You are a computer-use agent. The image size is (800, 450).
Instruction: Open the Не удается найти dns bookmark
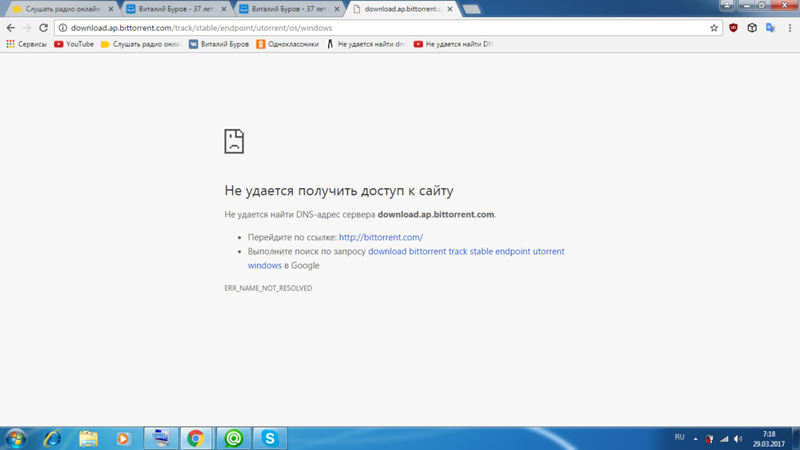pyautogui.click(x=366, y=44)
